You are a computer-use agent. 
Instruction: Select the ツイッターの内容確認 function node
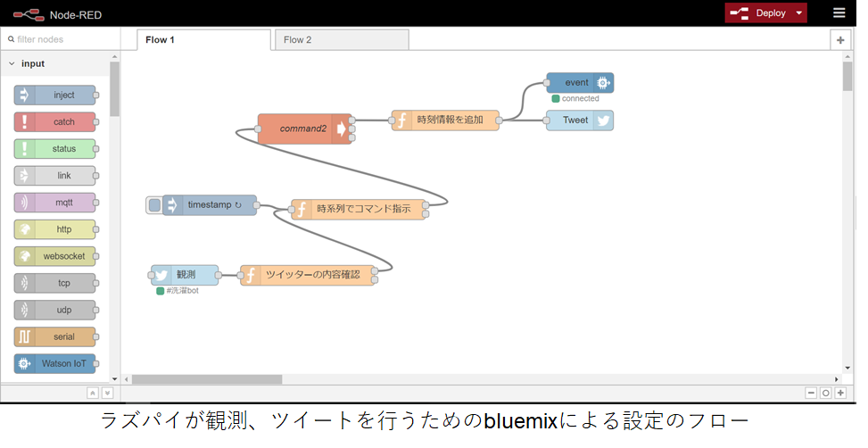[308, 275]
